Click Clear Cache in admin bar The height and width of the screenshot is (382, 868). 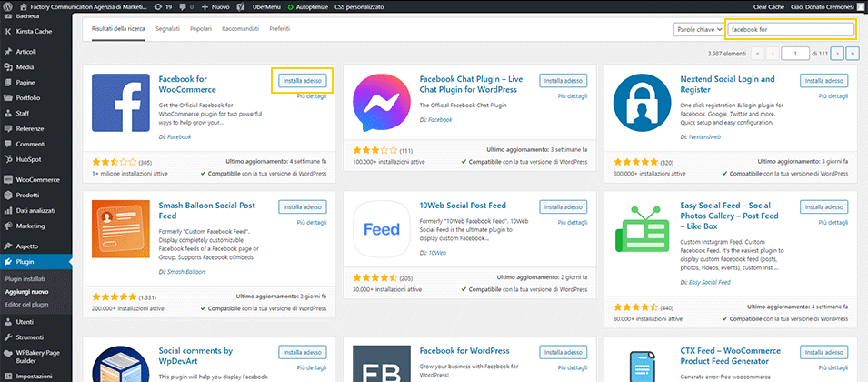768,6
